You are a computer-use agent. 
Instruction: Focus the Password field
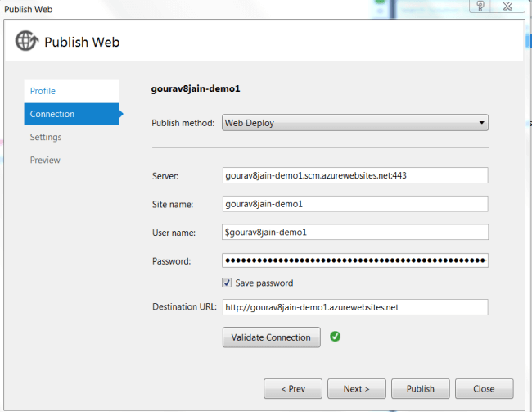(x=355, y=260)
